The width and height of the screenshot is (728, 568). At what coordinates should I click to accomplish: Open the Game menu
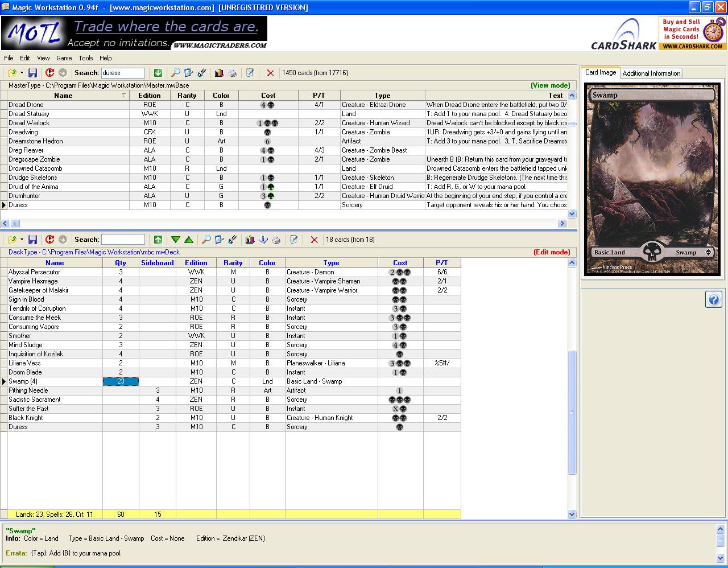click(x=64, y=58)
